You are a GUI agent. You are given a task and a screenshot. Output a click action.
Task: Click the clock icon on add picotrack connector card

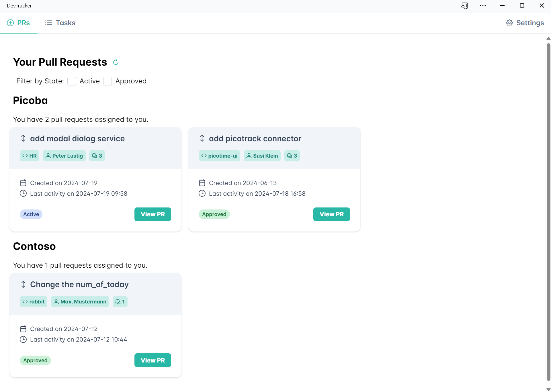pyautogui.click(x=202, y=193)
